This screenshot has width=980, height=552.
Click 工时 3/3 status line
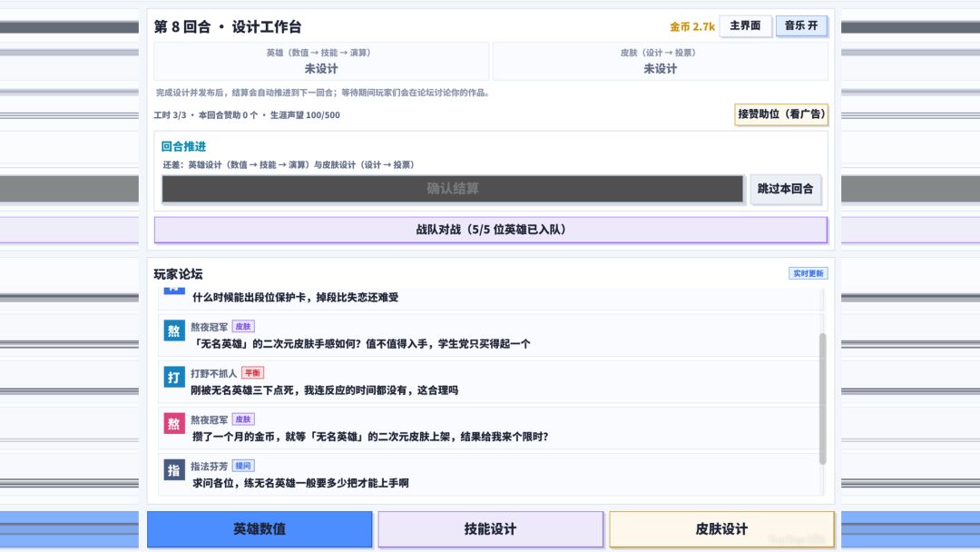click(247, 115)
